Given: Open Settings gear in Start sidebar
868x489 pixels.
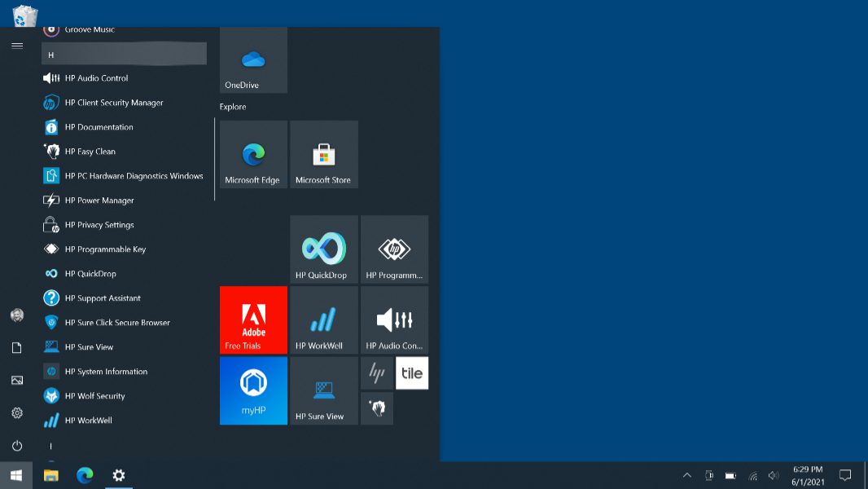Looking at the screenshot, I should (17, 413).
